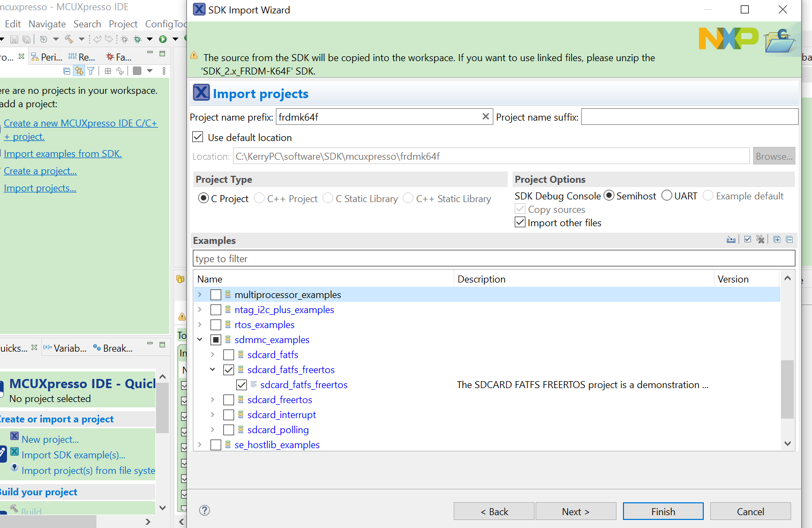Click the Select All checkmark icon above Examples
The height and width of the screenshot is (528, 812).
point(747,239)
